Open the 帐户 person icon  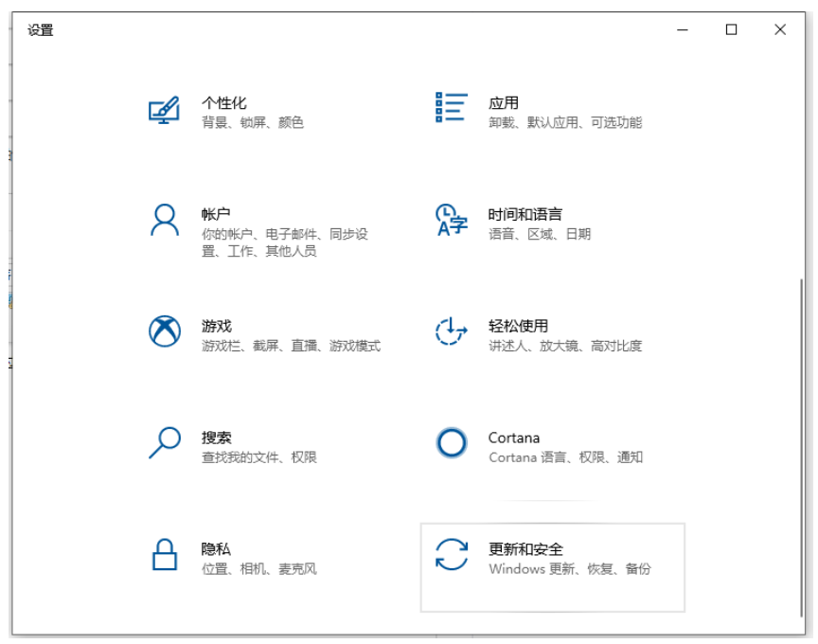(165, 220)
